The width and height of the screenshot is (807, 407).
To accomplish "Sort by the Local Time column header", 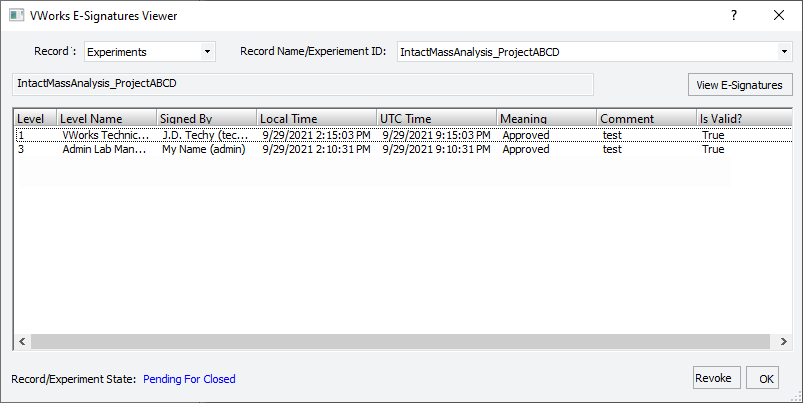I will coord(317,118).
